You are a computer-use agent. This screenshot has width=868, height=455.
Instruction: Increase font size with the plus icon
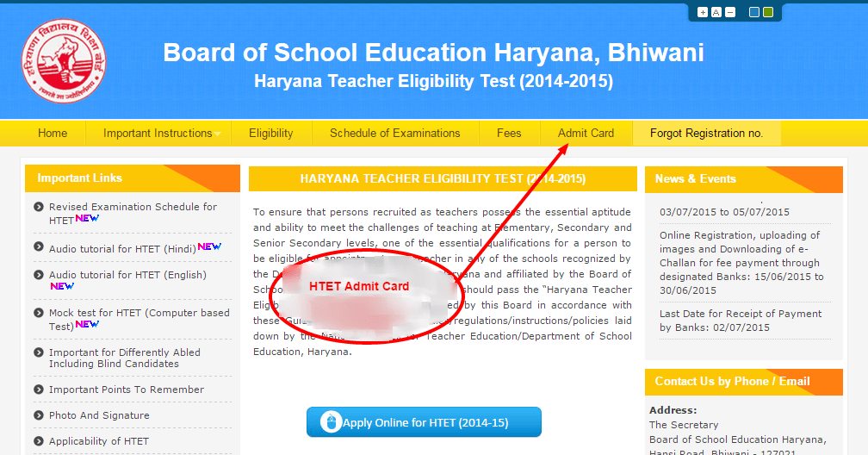[703, 12]
